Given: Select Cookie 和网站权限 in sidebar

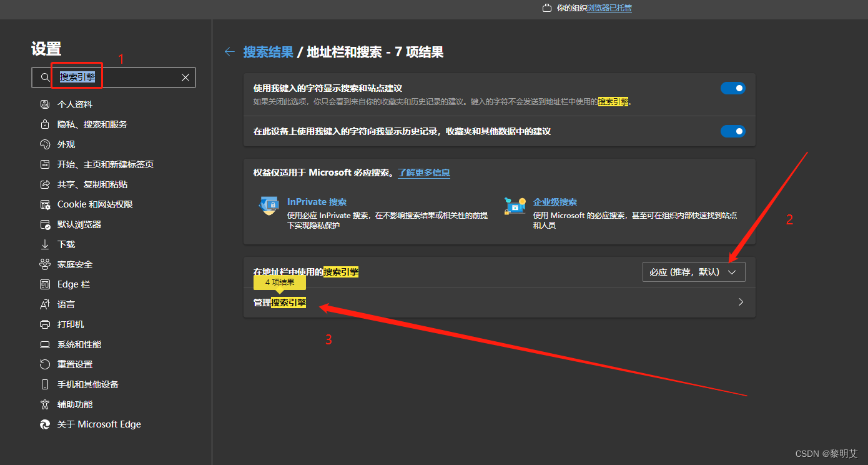Looking at the screenshot, I should (x=95, y=204).
